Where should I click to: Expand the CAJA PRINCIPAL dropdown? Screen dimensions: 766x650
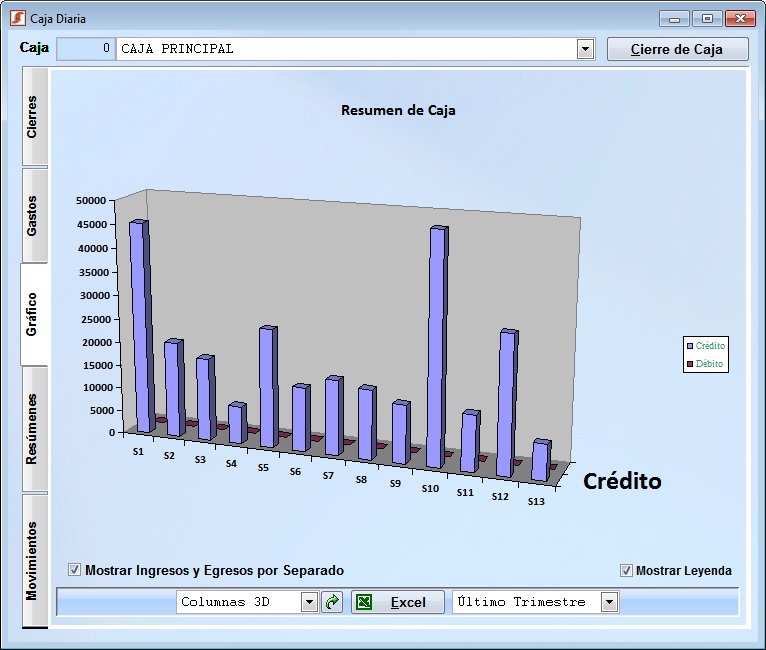click(x=585, y=49)
